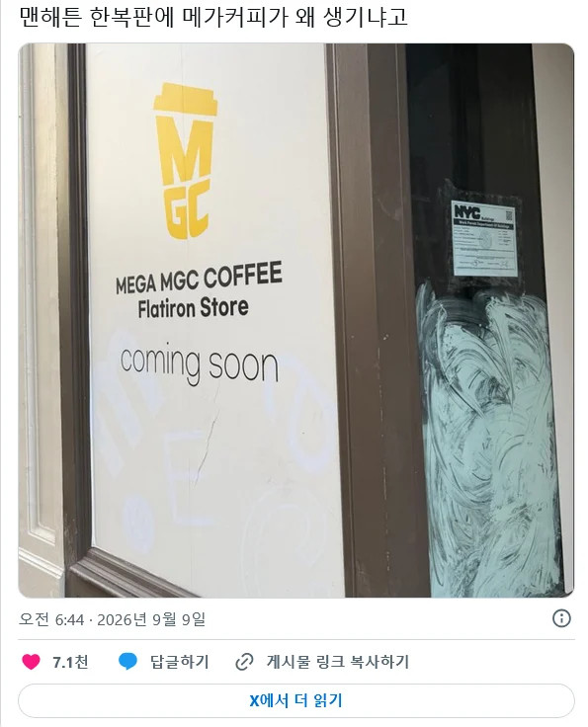Click the beige wall panel left of poster
The width and height of the screenshot is (588, 727).
[42, 320]
